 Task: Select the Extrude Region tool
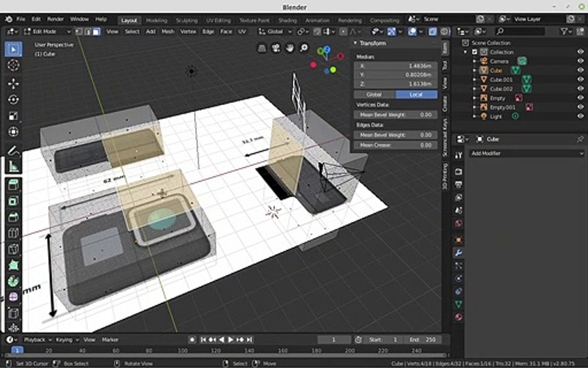pos(13,185)
